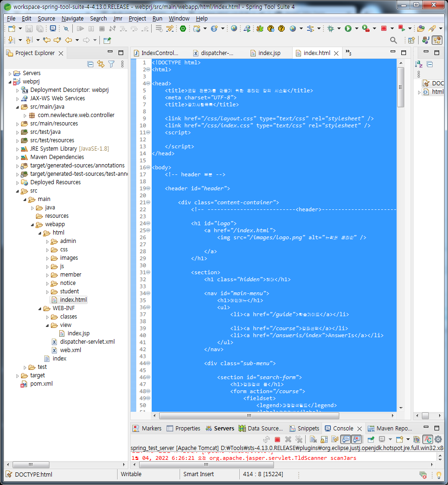
Task: Click the Open Perspective icon
Action: click(411, 40)
